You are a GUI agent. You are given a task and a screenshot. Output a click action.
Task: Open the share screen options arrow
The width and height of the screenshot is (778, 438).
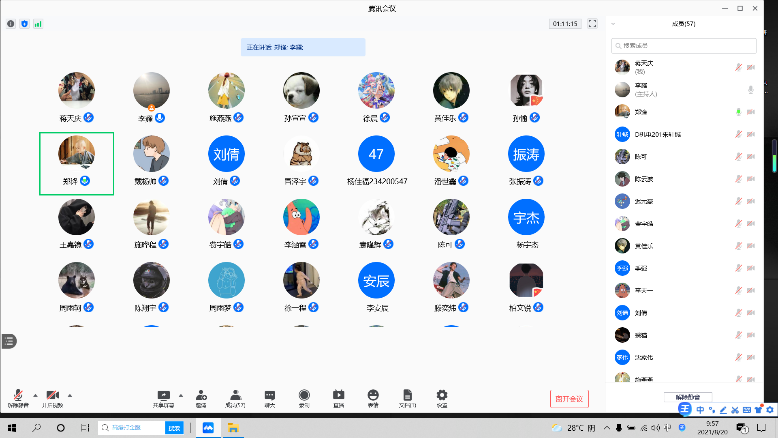[181, 395]
